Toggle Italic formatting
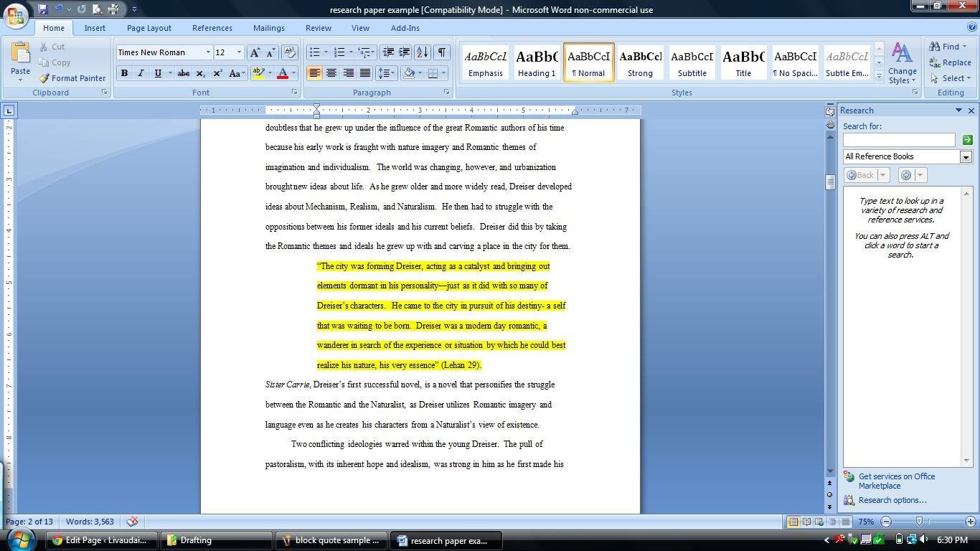 (x=141, y=73)
